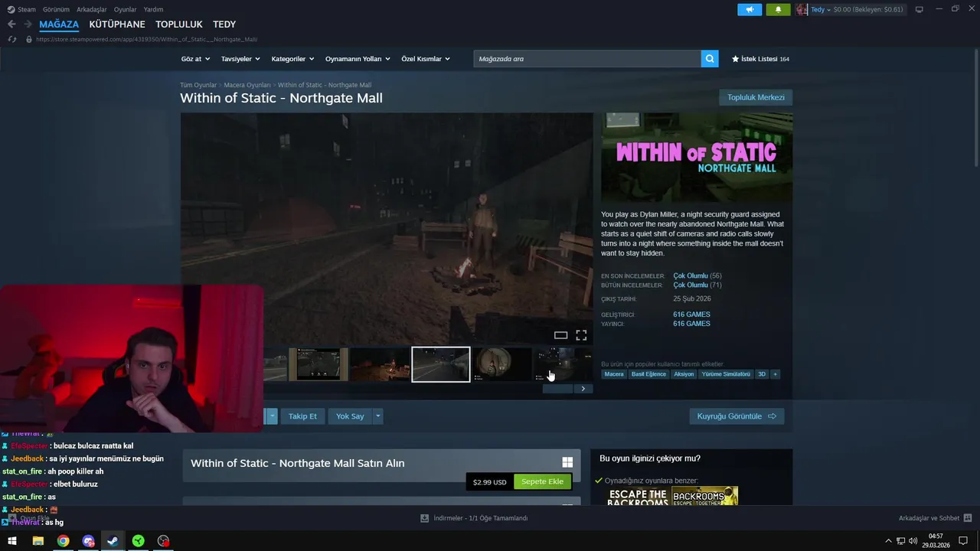Click the page vertical scrollbar
The height and width of the screenshot is (551, 980).
(x=976, y=107)
